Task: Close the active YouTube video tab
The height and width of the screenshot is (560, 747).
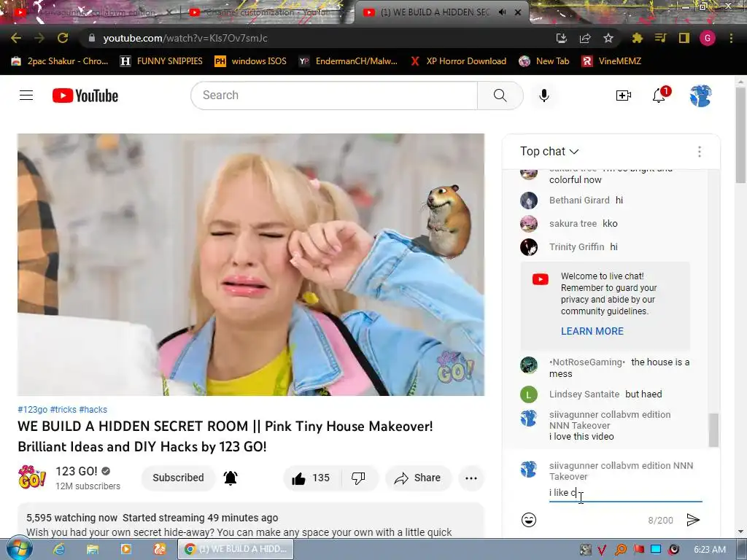Action: pos(518,12)
